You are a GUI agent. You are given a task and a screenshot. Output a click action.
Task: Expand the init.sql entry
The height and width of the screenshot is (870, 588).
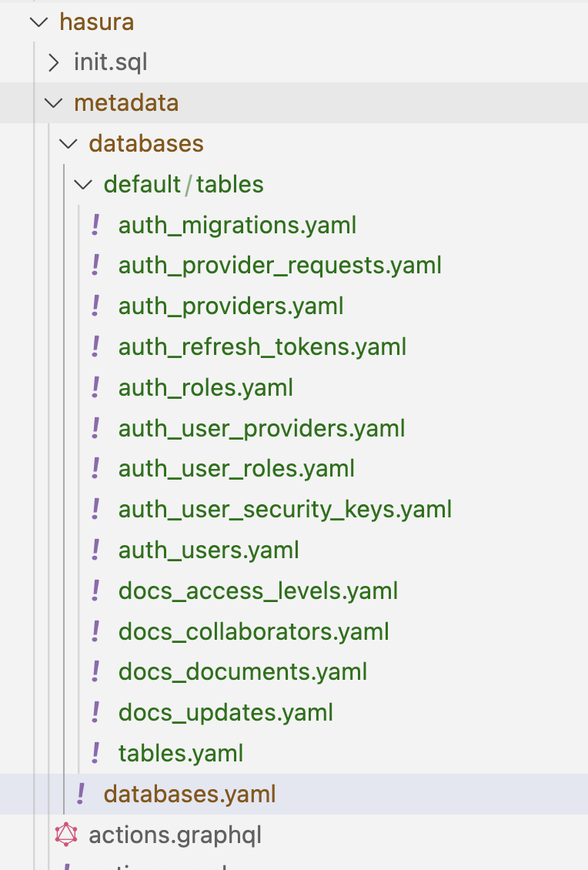[52, 62]
